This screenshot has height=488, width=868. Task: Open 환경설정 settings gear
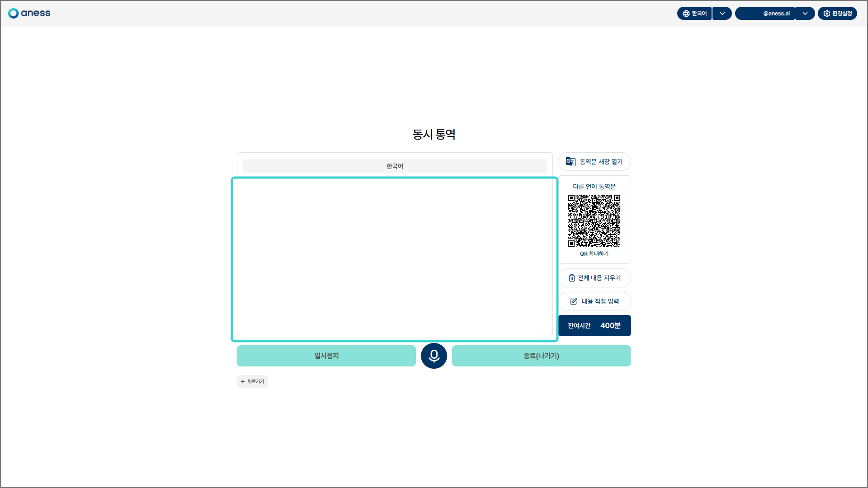[827, 14]
